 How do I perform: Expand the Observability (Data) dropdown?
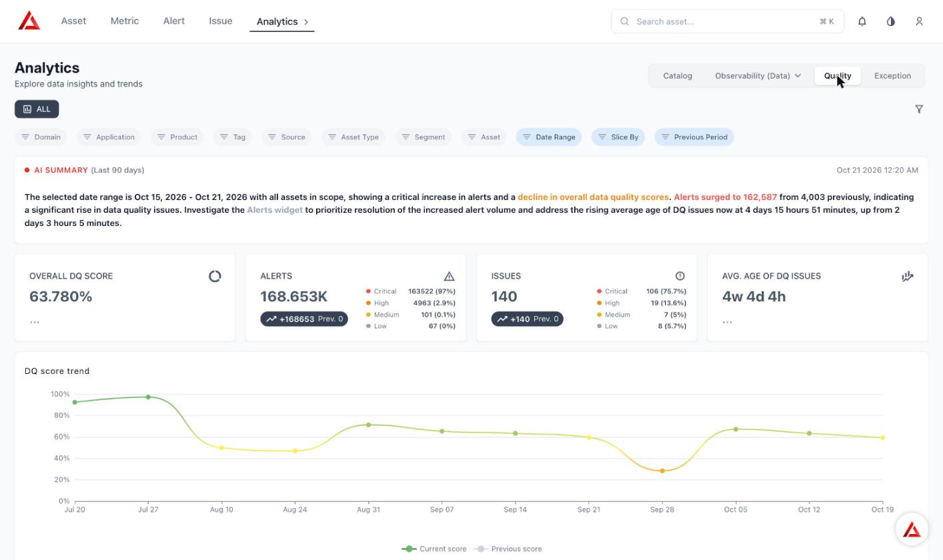coord(758,75)
